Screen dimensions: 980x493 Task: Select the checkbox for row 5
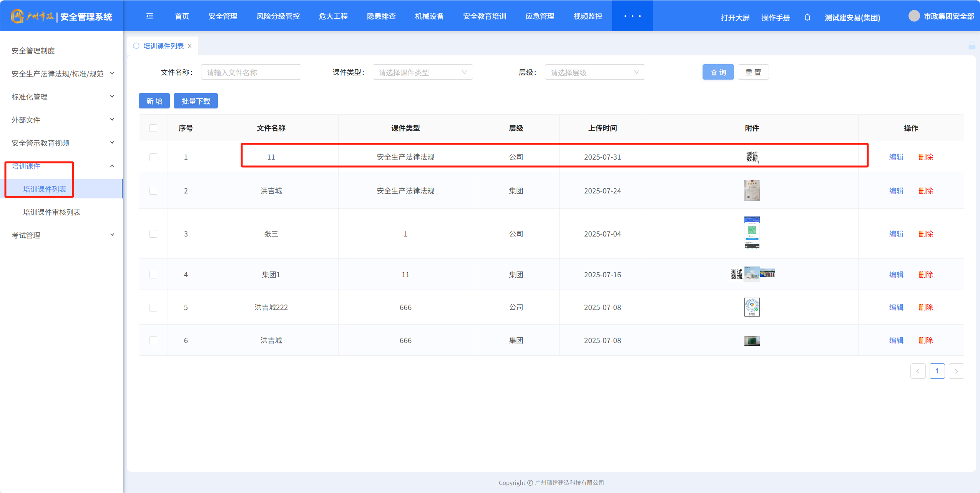153,307
